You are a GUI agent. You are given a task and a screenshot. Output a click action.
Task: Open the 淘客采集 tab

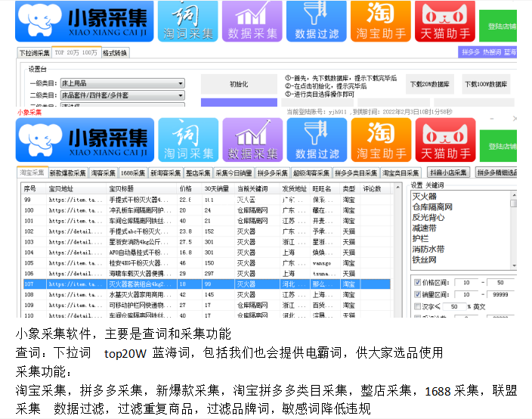pyautogui.click(x=103, y=173)
